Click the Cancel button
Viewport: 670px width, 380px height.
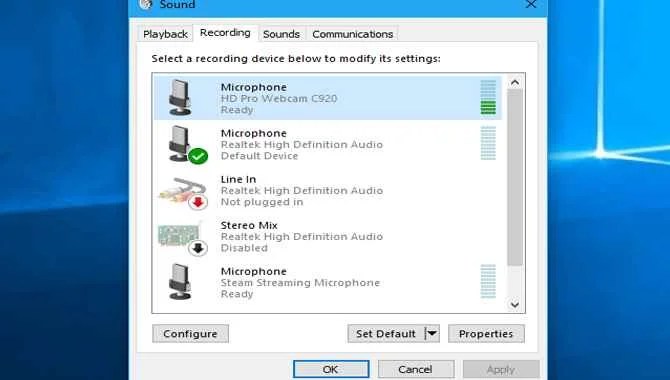point(416,369)
